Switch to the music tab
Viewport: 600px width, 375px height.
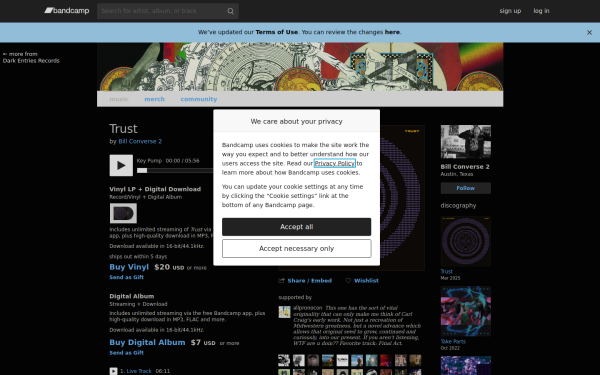(119, 99)
